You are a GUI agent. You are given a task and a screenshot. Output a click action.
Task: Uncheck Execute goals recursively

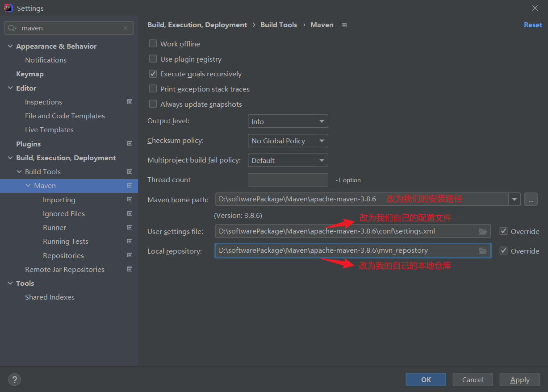[x=153, y=74]
